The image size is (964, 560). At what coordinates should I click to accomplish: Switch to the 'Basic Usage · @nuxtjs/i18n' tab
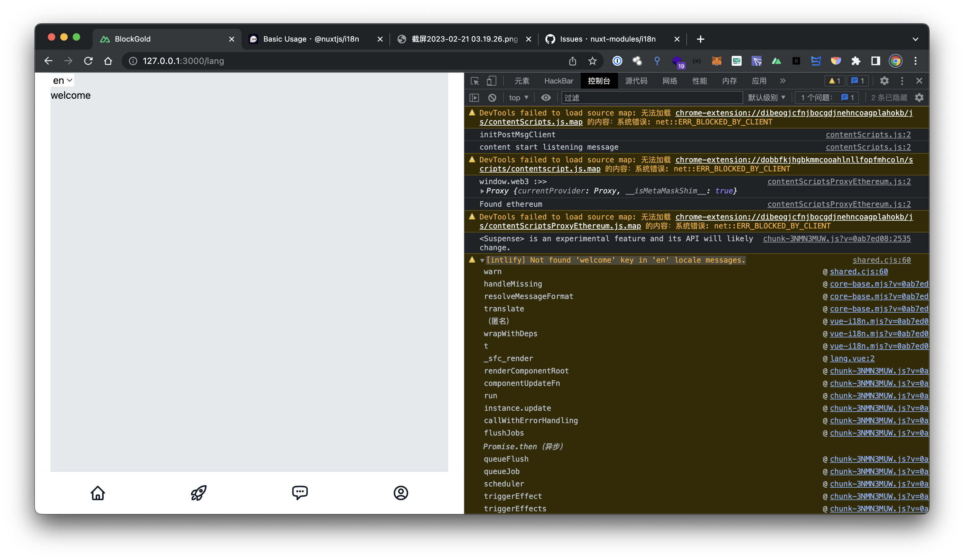[x=311, y=39]
